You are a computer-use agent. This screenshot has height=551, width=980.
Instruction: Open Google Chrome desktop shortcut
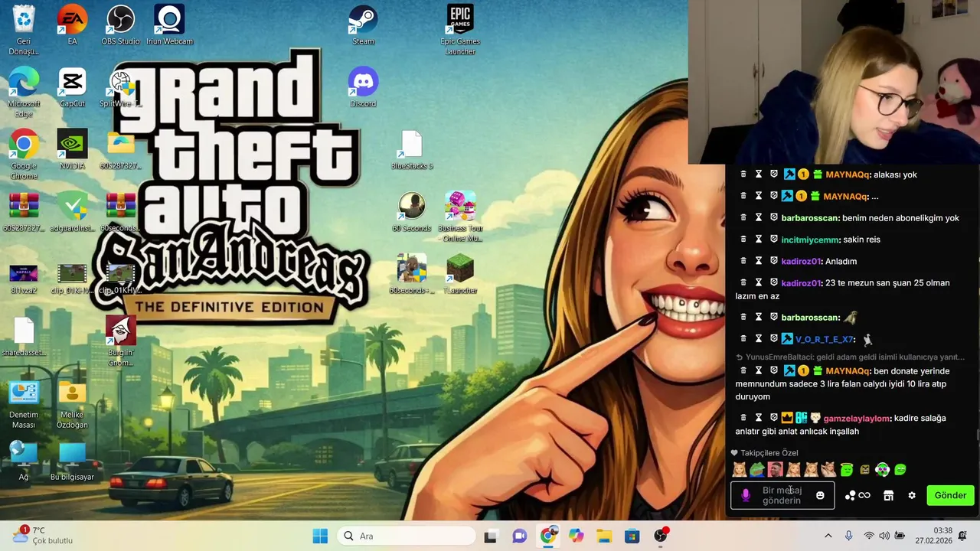pos(24,154)
